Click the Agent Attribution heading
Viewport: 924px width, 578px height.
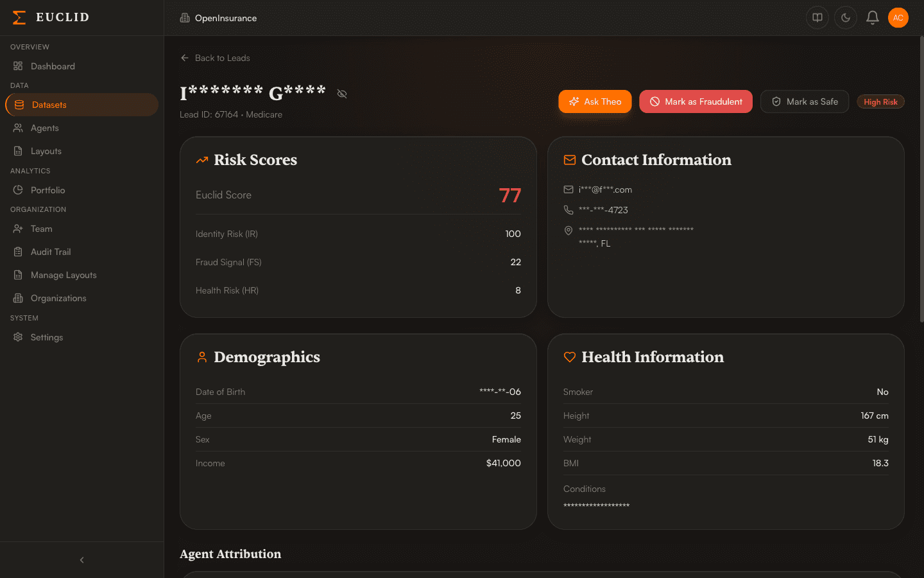coord(230,554)
